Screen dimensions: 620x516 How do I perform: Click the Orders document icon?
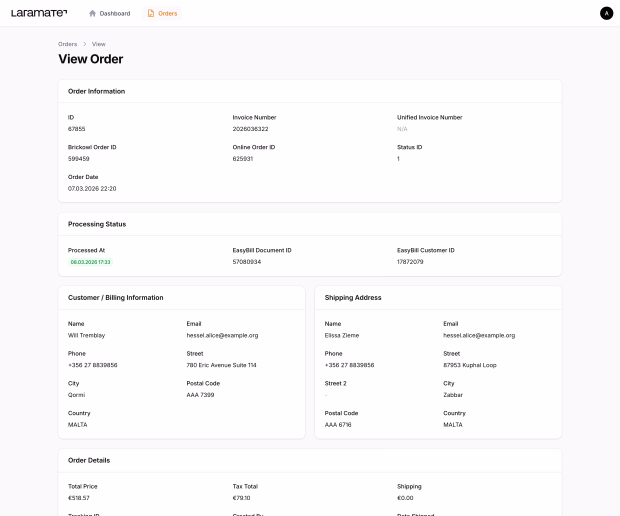(151, 13)
